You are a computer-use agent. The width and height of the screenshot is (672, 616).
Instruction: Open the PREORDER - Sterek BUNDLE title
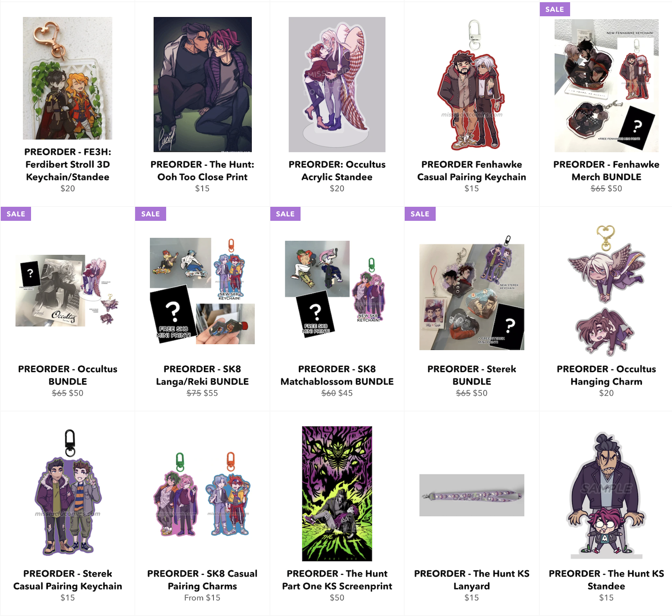pyautogui.click(x=472, y=375)
